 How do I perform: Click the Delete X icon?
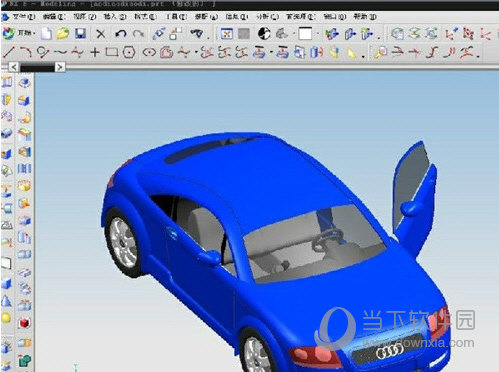point(100,34)
